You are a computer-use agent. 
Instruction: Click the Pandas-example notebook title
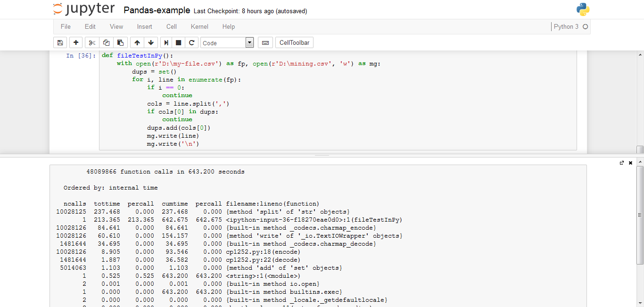click(157, 10)
